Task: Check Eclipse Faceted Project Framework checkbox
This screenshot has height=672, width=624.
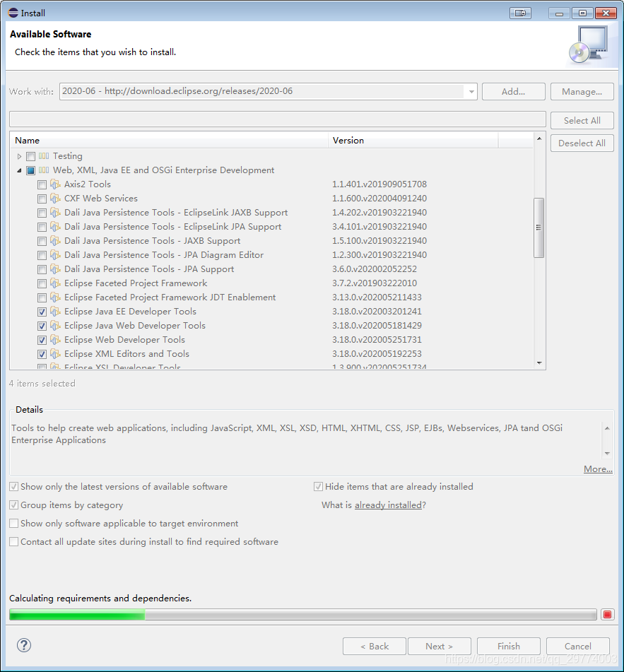Action: pyautogui.click(x=42, y=284)
